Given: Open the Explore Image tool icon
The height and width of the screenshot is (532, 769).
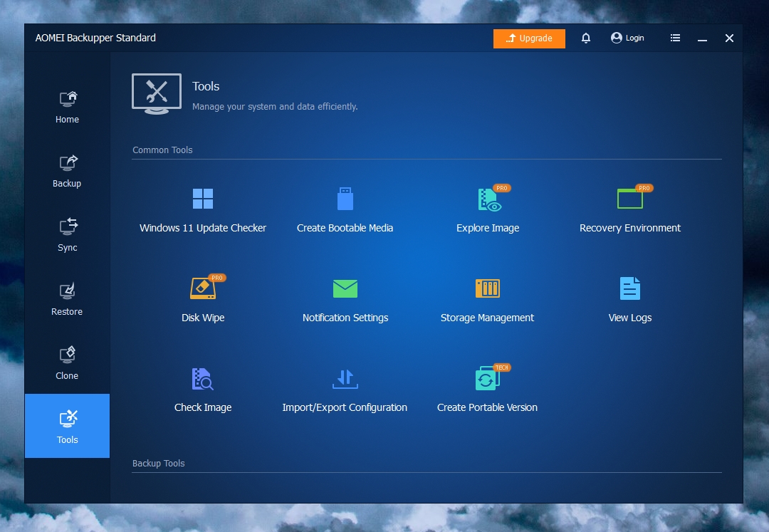Looking at the screenshot, I should coord(489,199).
